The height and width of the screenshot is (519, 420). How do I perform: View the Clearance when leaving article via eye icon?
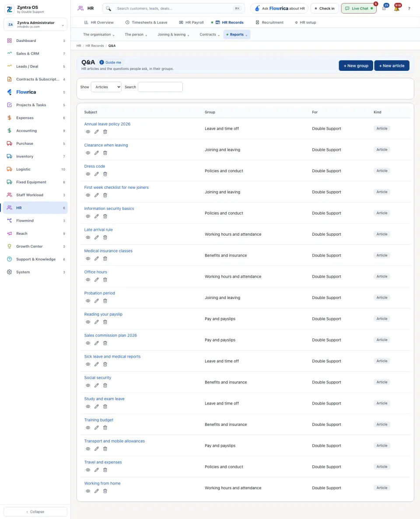(x=88, y=153)
